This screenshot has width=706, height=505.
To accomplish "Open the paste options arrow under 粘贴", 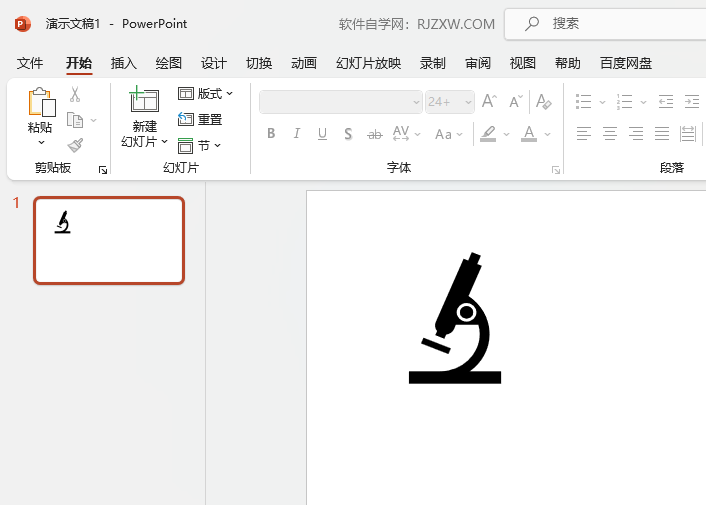I will [x=41, y=142].
